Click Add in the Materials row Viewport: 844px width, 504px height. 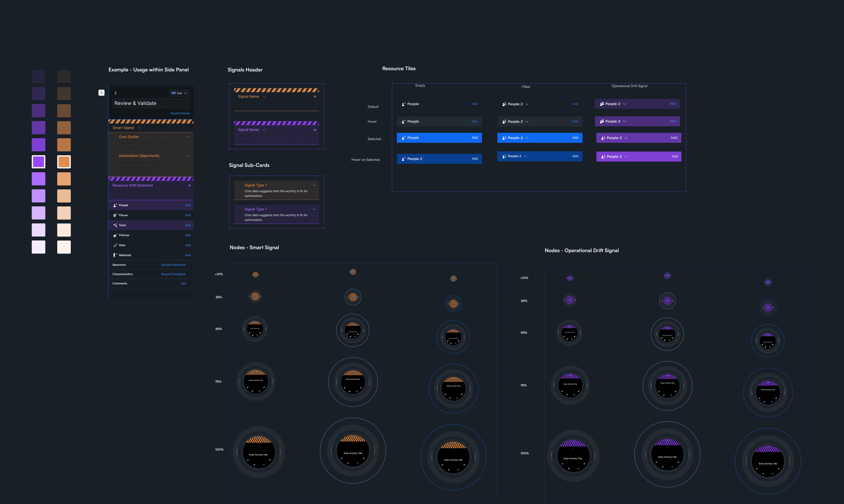pyautogui.click(x=188, y=255)
